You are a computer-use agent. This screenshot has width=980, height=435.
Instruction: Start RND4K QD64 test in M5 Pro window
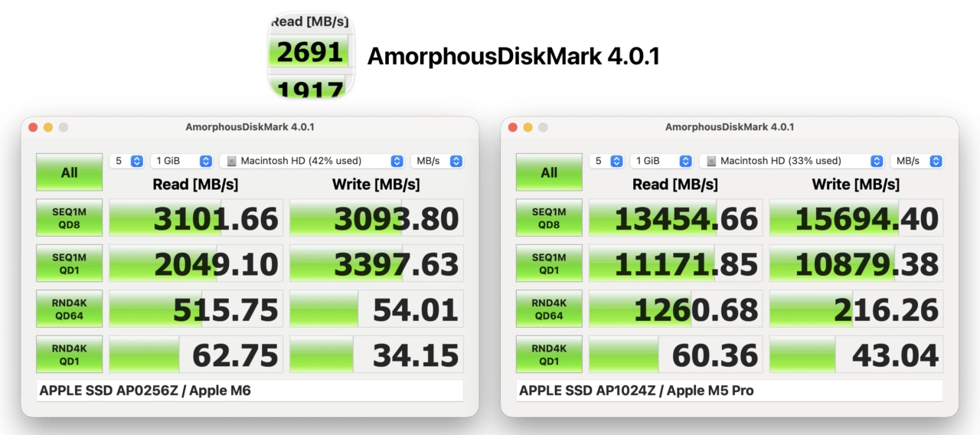549,309
